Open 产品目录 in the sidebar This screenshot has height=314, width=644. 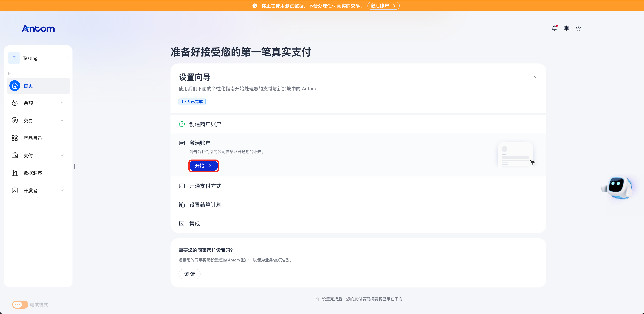[38, 138]
